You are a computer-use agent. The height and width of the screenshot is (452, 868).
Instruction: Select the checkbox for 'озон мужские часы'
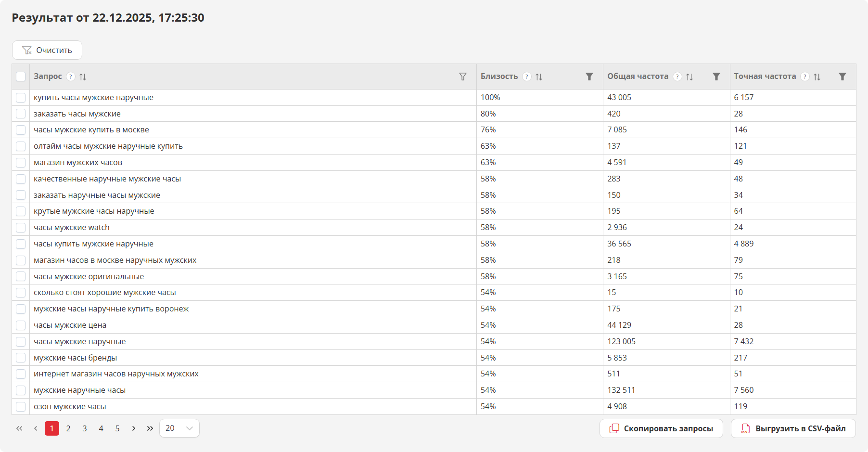[x=21, y=407]
